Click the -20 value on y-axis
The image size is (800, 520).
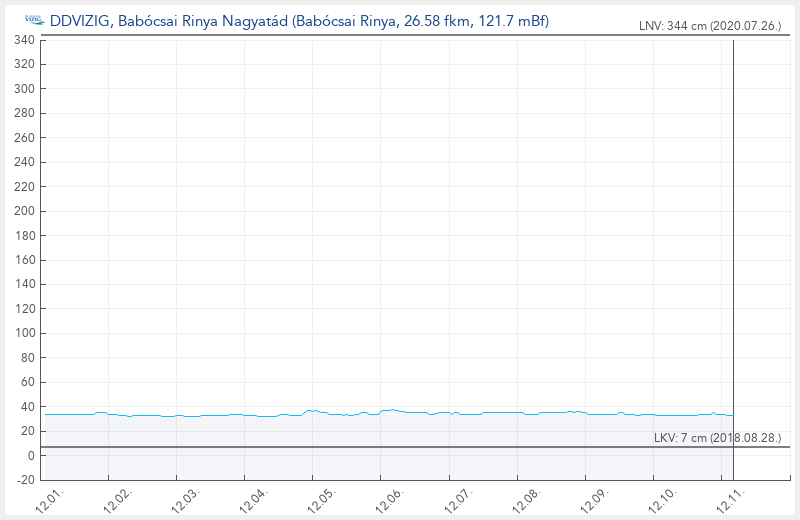25,480
